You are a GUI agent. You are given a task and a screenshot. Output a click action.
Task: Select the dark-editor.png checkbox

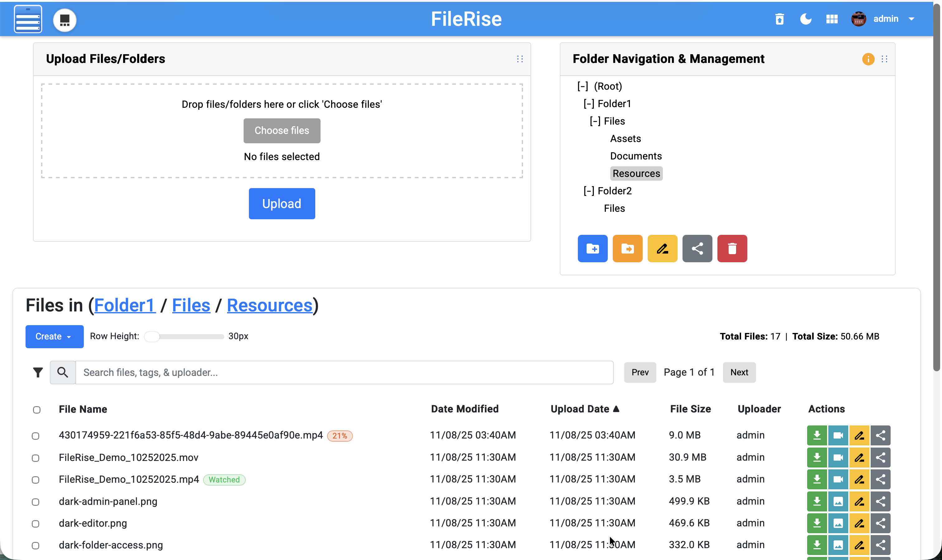[x=36, y=524]
